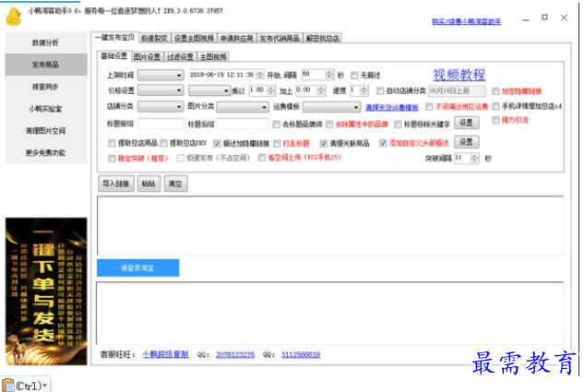This screenshot has width=584, height=392.
Task: Click the QQ link 3112566619
Action: point(301,354)
